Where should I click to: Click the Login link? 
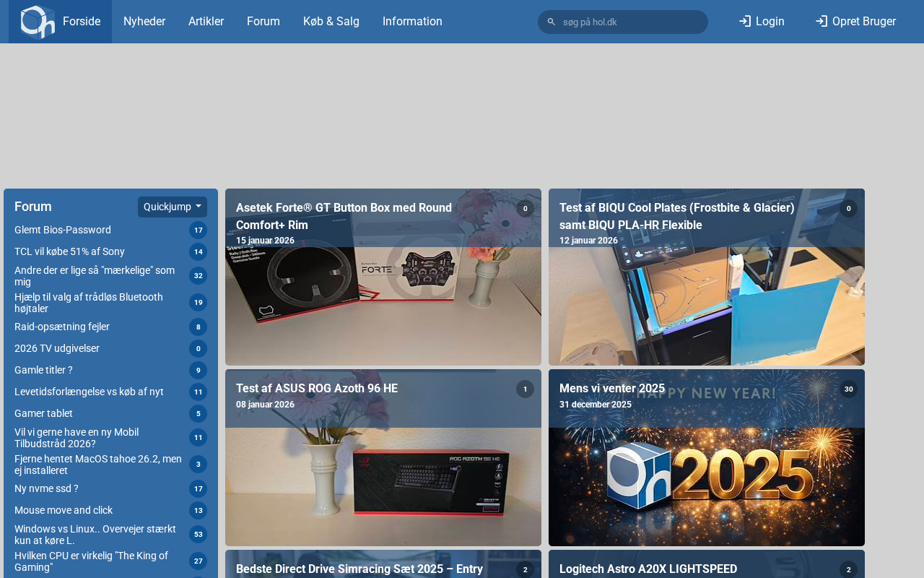pyautogui.click(x=762, y=22)
